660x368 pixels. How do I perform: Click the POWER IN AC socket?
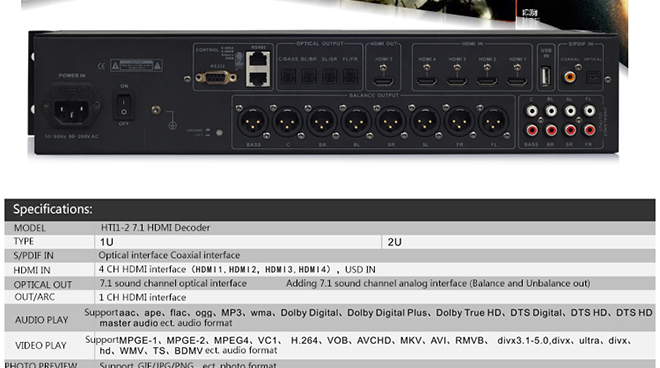click(x=72, y=105)
